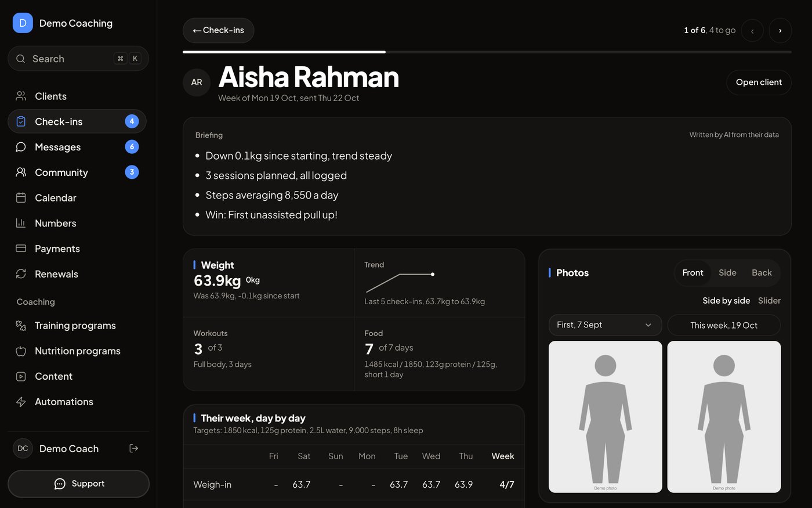Click the 4/7 weigh-in week total
The image size is (812, 508).
click(x=507, y=484)
